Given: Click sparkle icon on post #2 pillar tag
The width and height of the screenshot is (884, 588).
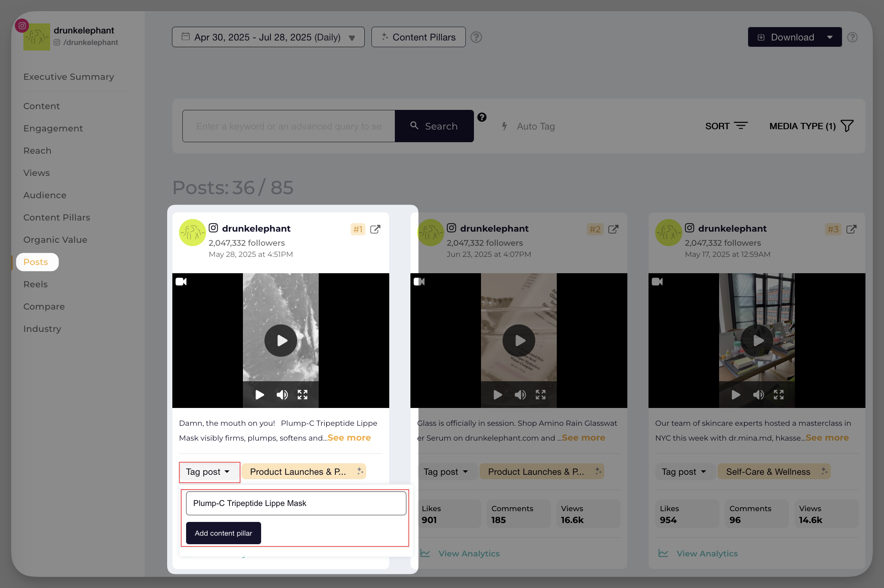Looking at the screenshot, I should click(598, 471).
